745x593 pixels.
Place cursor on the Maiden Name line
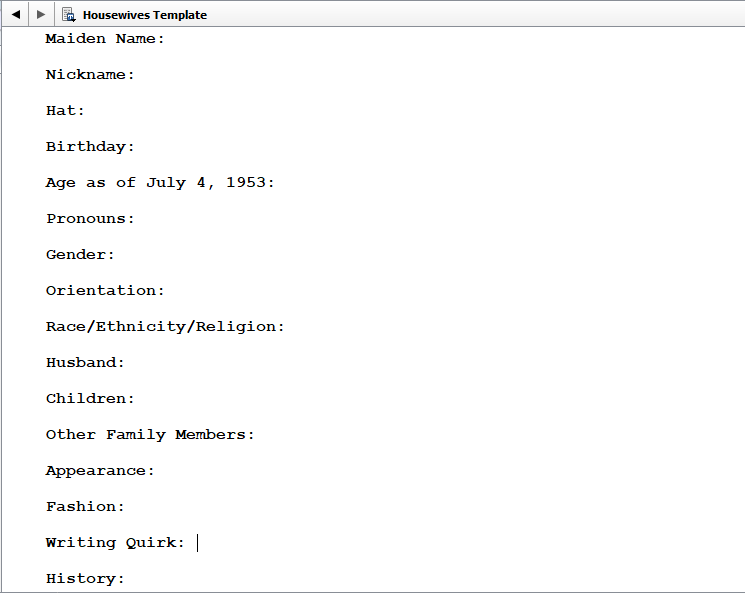pos(105,39)
